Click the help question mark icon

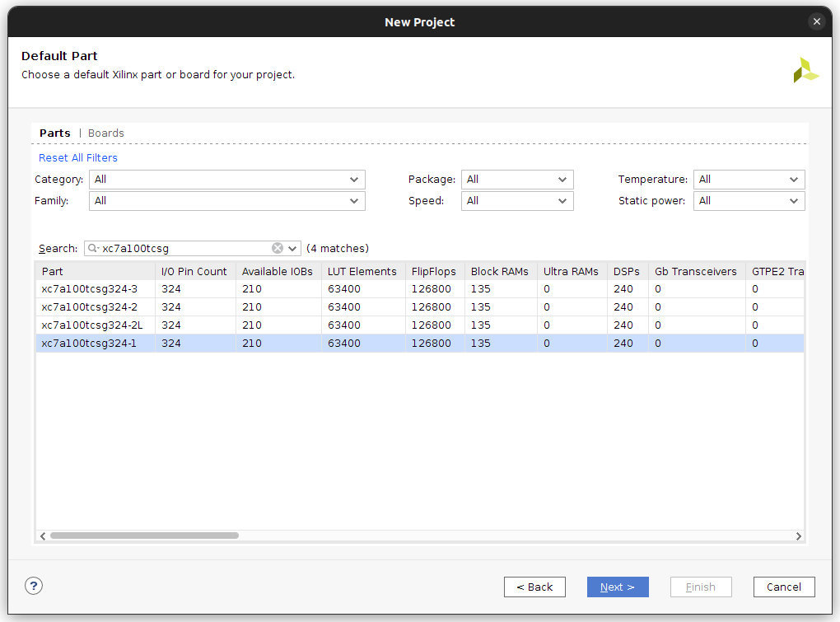[x=33, y=586]
